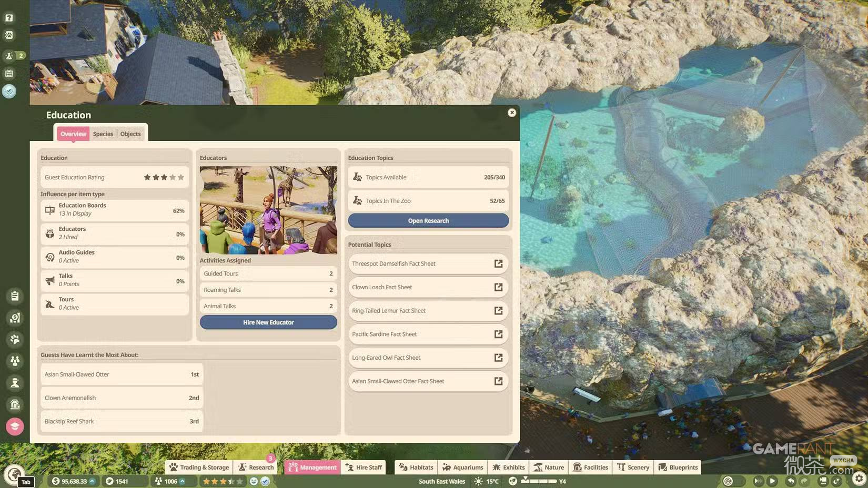Open Threespot Damselfish Fact Sheet link icon

coord(498,263)
